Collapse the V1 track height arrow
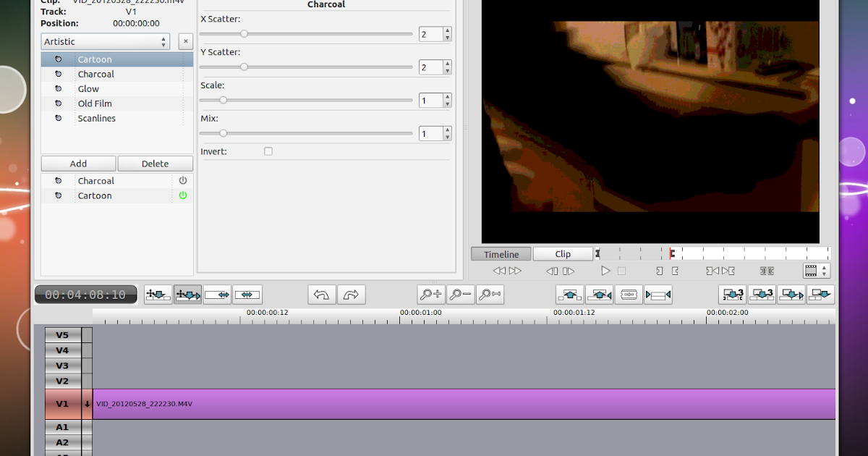 click(86, 404)
